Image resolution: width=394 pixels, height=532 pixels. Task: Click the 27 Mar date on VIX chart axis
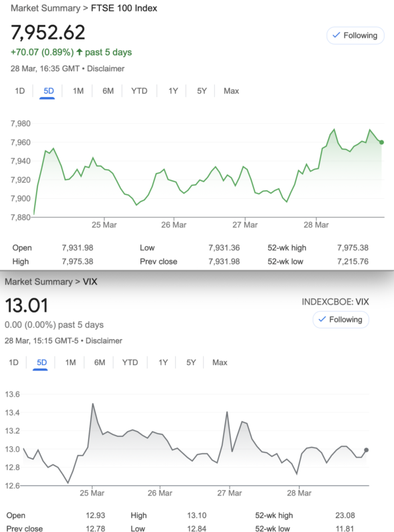[230, 493]
